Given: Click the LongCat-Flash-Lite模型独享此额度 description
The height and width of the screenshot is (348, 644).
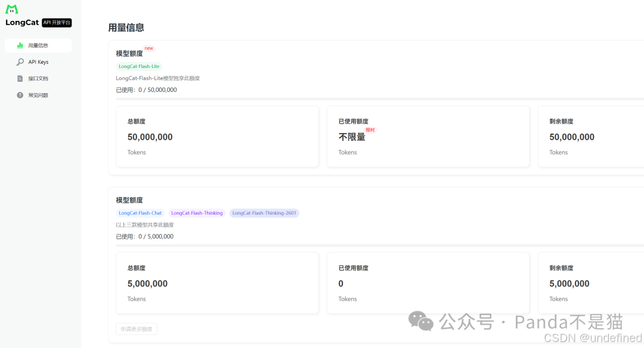Looking at the screenshot, I should coord(157,78).
